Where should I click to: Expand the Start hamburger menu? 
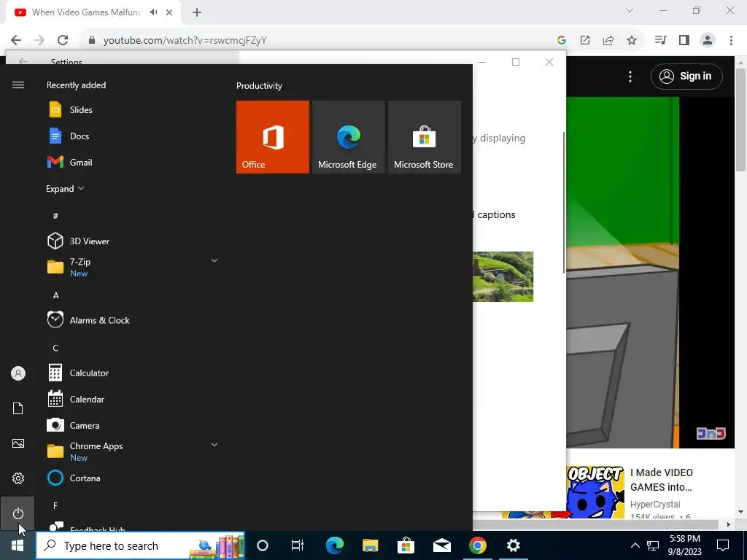click(x=18, y=85)
